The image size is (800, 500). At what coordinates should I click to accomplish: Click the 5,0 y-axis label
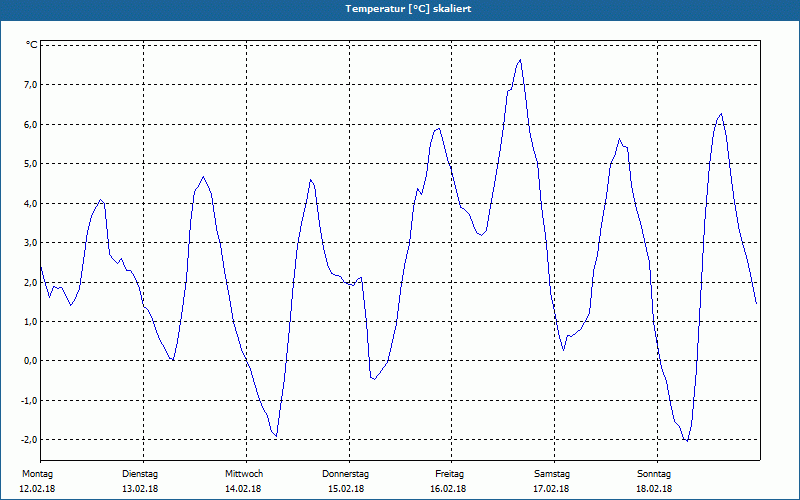(x=31, y=164)
